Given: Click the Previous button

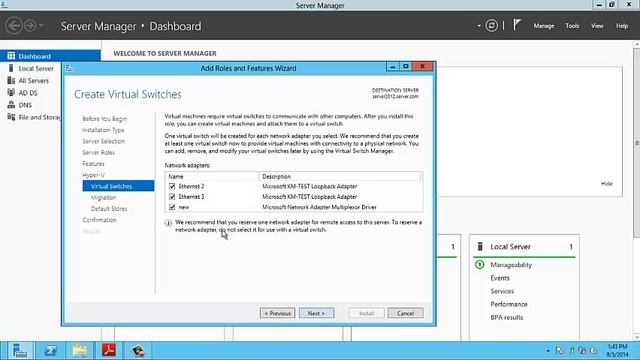Looking at the screenshot, I should 278,313.
